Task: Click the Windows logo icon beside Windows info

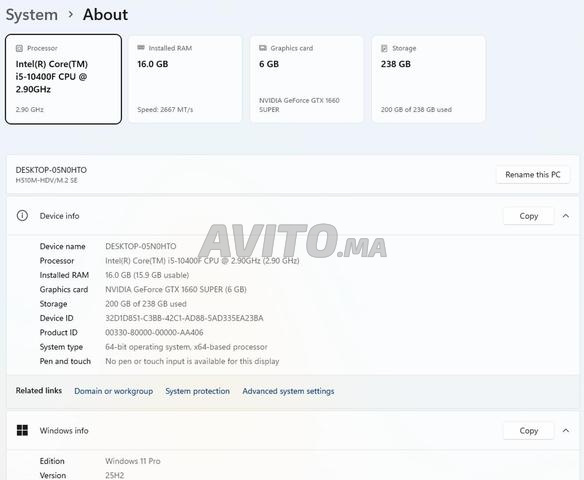Action: coord(22,430)
